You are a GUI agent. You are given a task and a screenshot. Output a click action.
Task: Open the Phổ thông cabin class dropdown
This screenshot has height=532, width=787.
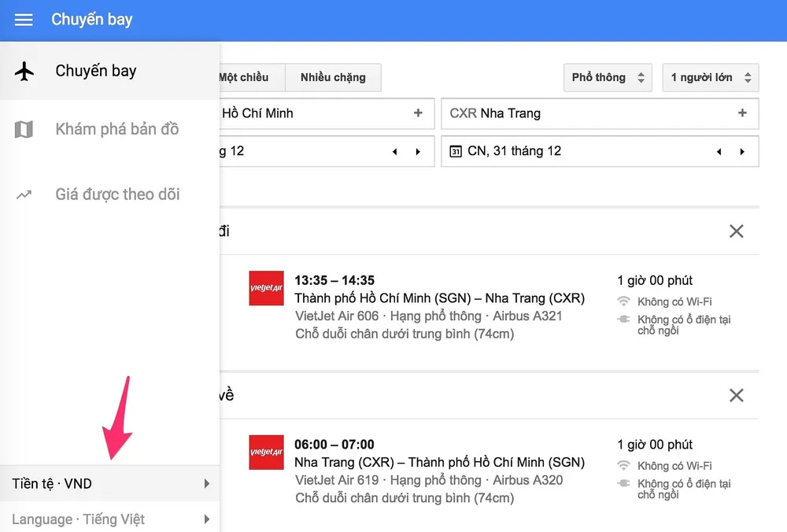click(608, 77)
